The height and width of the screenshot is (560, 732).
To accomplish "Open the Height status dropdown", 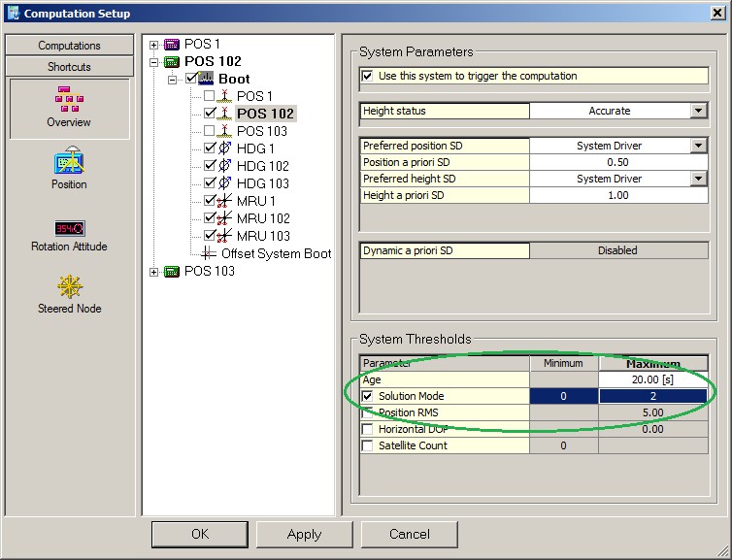I will coord(697,112).
